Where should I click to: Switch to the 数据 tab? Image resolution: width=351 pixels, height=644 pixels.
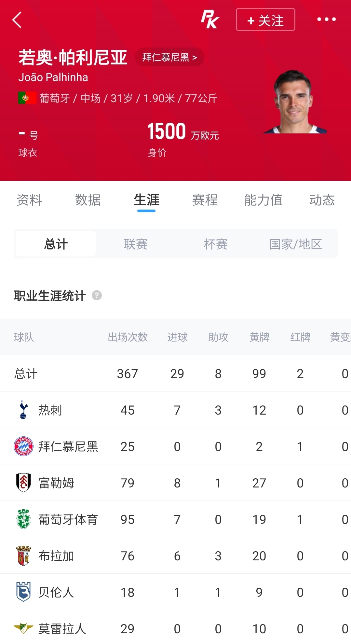click(x=88, y=200)
